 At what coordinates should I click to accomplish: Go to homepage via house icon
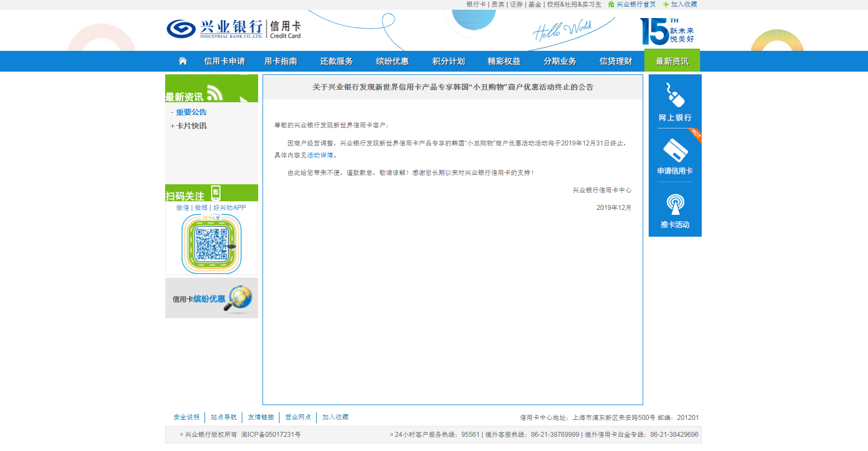pos(183,61)
